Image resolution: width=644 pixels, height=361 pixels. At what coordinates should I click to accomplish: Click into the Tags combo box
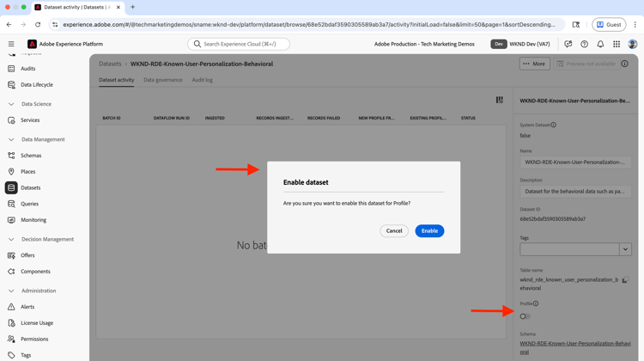pos(569,249)
